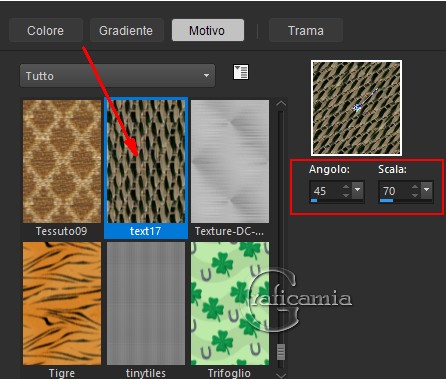Viewport: 446px width, 379px height.
Task: Click the Texture-DC-... label
Action: click(229, 231)
